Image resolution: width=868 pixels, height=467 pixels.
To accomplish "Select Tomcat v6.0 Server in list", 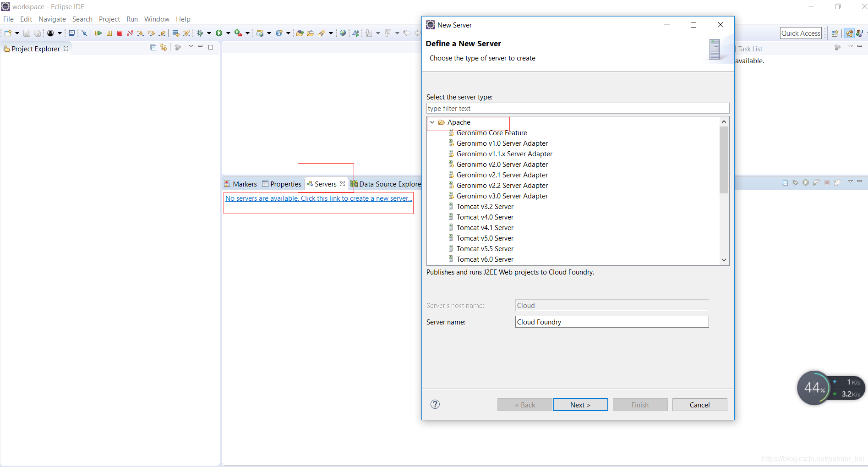I will pos(485,259).
